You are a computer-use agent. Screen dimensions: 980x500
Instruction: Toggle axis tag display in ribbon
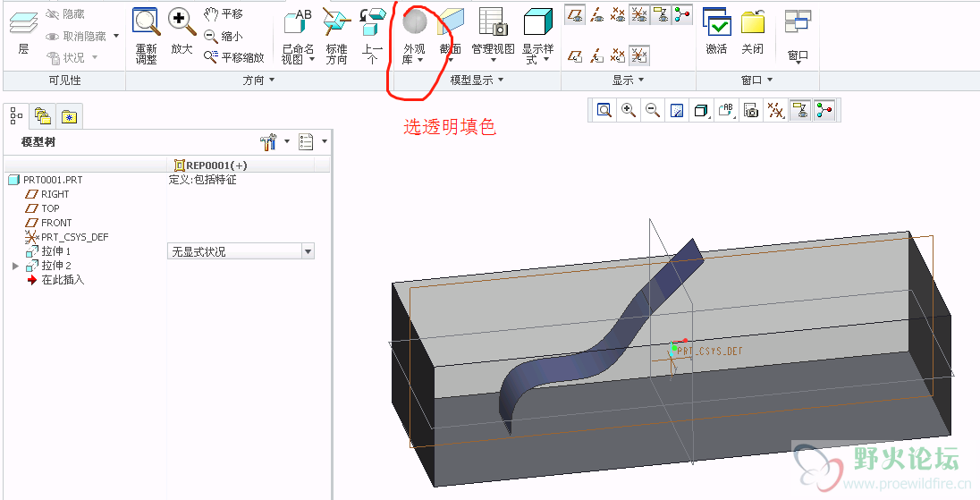click(x=597, y=55)
